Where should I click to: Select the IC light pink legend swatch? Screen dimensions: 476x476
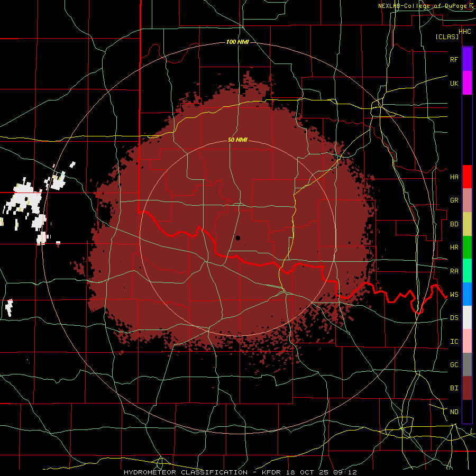click(467, 341)
